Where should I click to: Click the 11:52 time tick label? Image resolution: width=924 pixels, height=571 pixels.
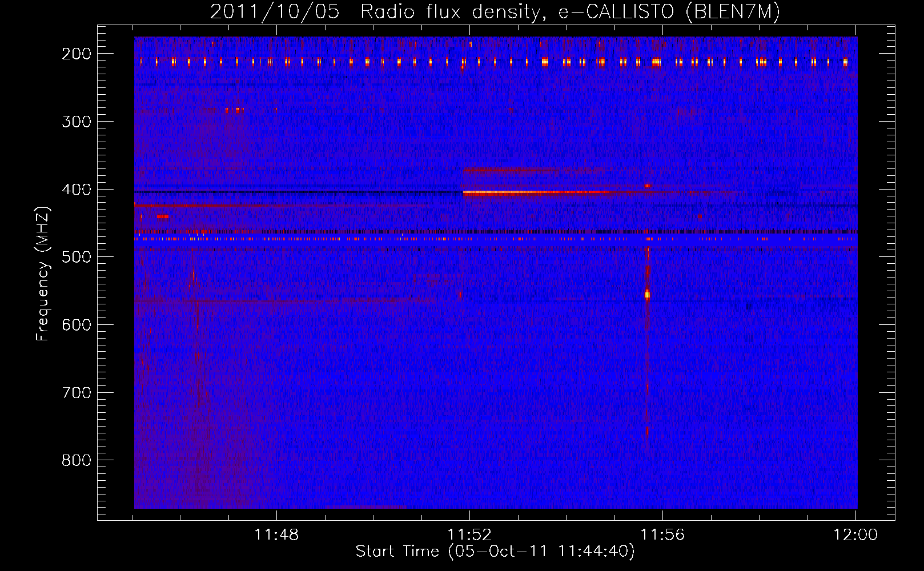[469, 535]
